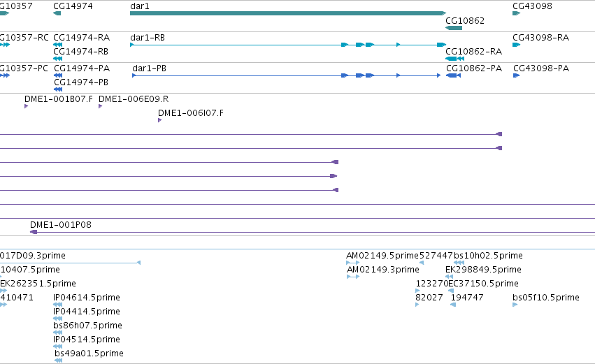Select CG10862-PA feature label

tap(474, 68)
